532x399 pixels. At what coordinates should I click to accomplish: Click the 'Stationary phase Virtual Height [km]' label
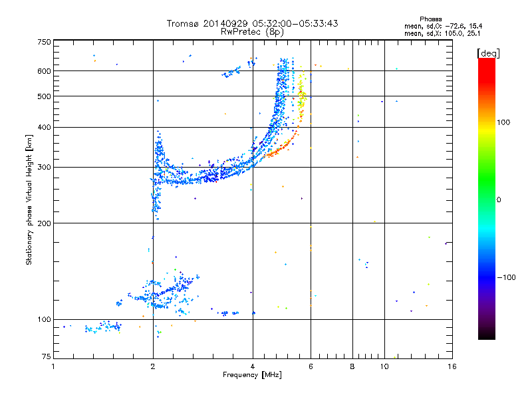coord(29,200)
